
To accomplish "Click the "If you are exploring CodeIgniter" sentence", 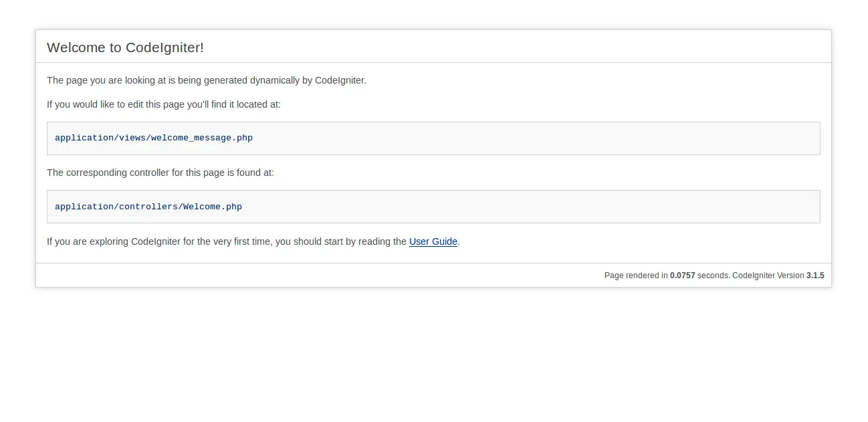I will point(253,241).
